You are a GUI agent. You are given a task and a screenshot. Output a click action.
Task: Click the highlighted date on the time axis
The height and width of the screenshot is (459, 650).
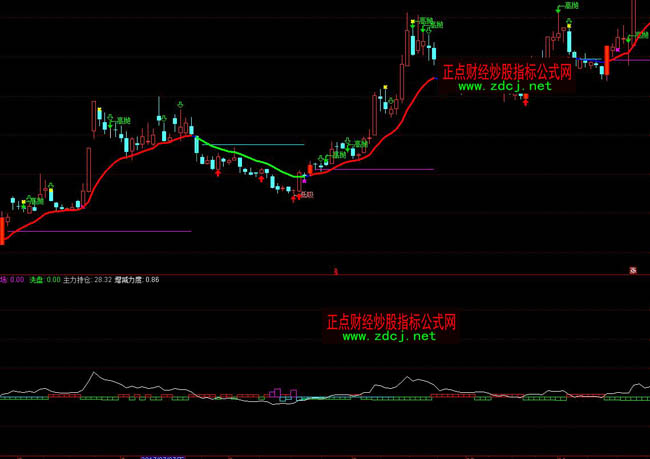(162, 456)
